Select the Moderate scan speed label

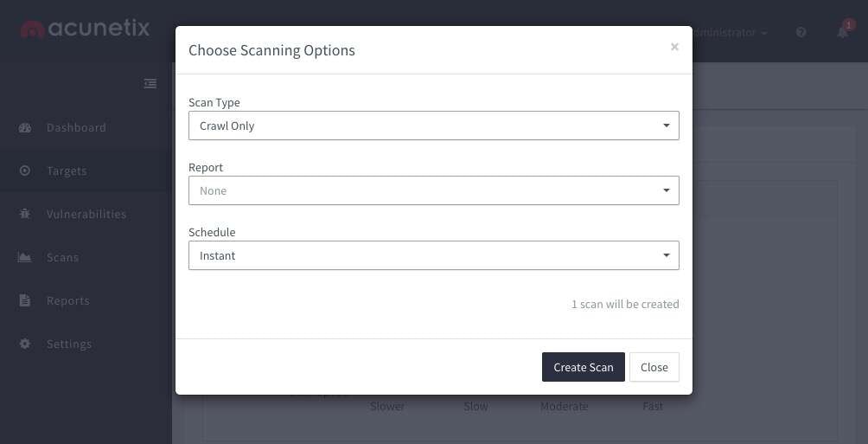pyautogui.click(x=564, y=406)
